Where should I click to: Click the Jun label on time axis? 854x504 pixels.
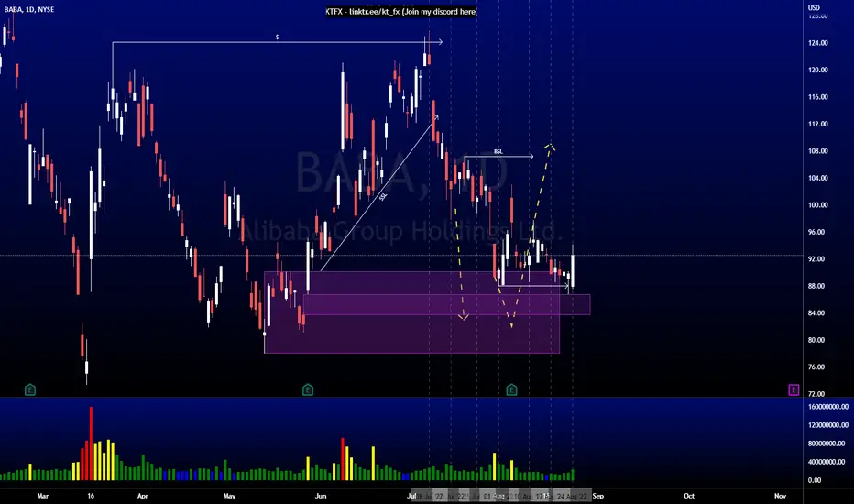click(321, 496)
